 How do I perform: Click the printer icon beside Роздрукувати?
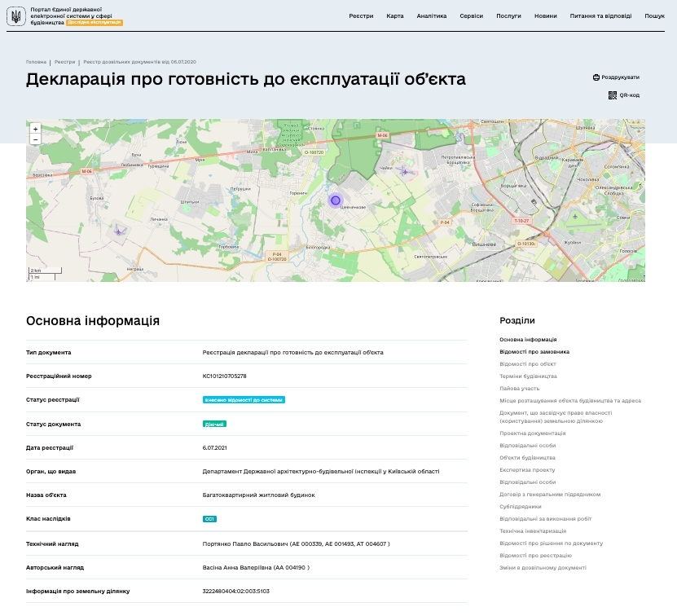pos(596,77)
